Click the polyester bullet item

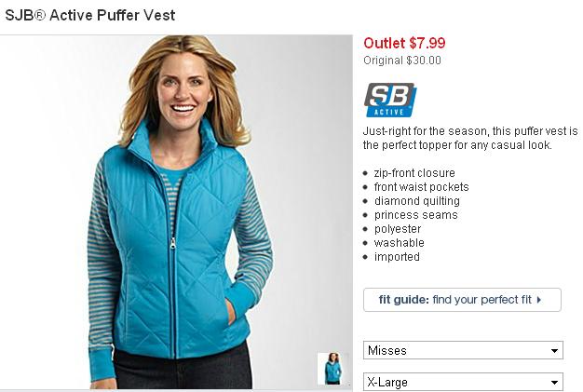point(398,229)
